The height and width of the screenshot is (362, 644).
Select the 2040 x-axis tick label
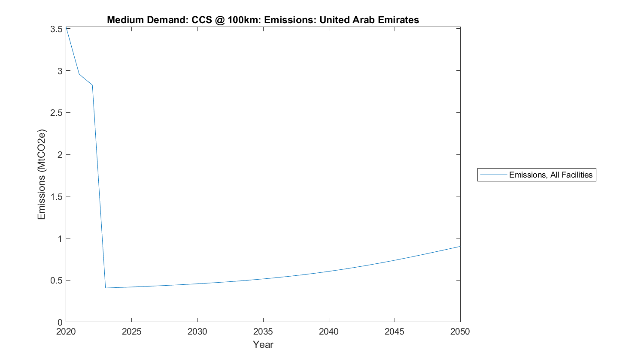tap(328, 332)
